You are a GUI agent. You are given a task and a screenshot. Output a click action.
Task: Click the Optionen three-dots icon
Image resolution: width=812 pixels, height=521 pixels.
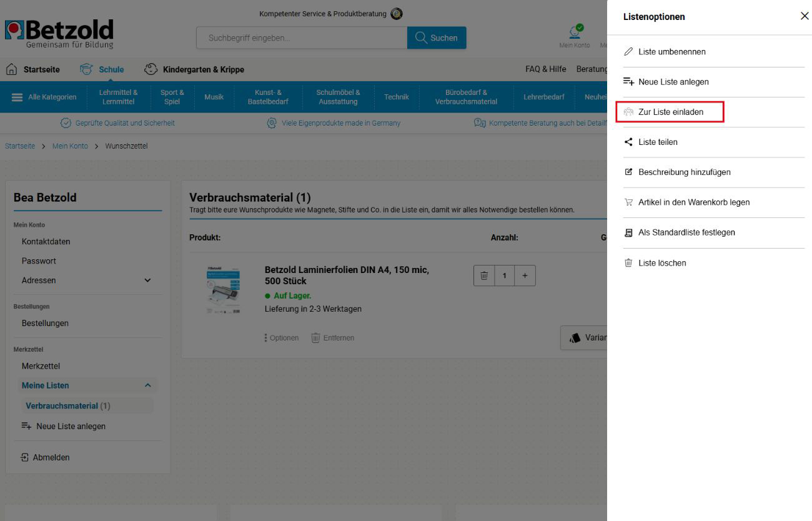[x=266, y=338]
